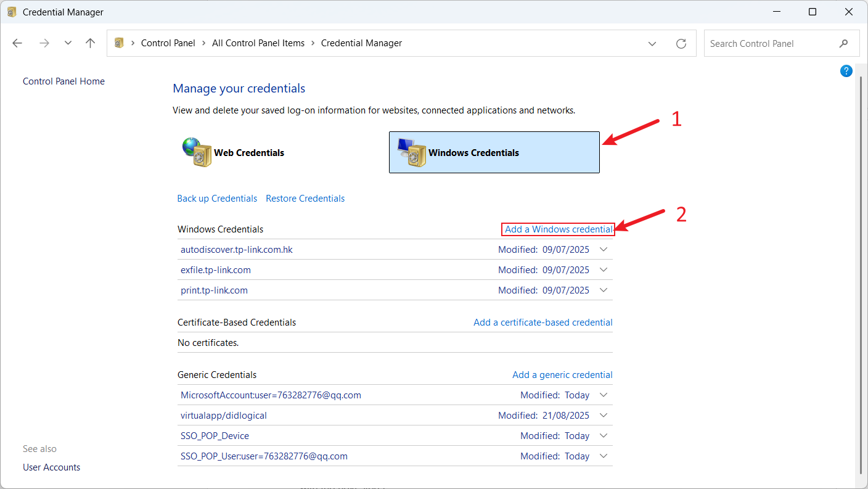Navigate to Control Panel via breadcrumb
868x489 pixels.
[168, 43]
